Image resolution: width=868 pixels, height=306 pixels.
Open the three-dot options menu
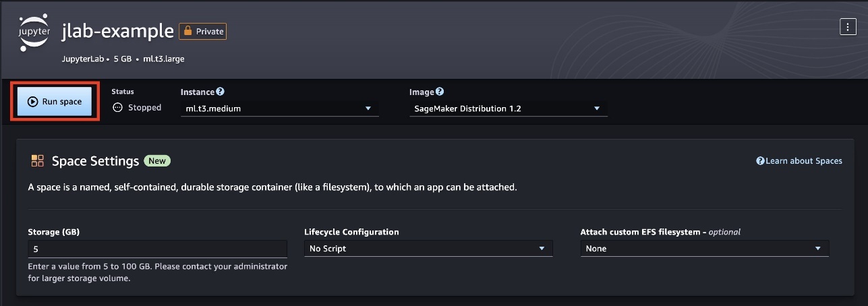pyautogui.click(x=847, y=27)
